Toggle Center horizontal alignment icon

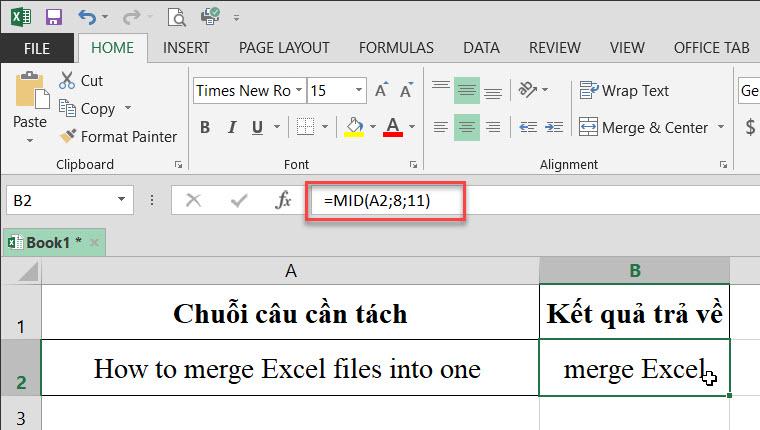pos(467,127)
